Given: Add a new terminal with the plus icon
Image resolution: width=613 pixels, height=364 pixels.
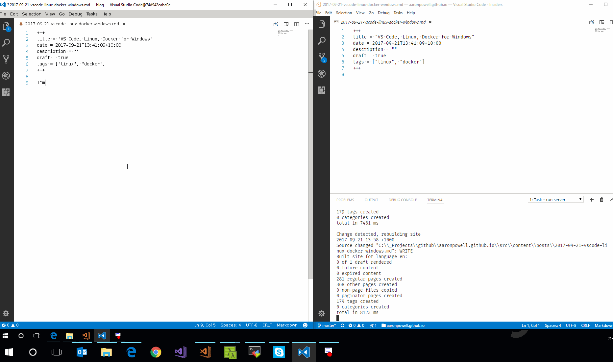Looking at the screenshot, I should (592, 200).
